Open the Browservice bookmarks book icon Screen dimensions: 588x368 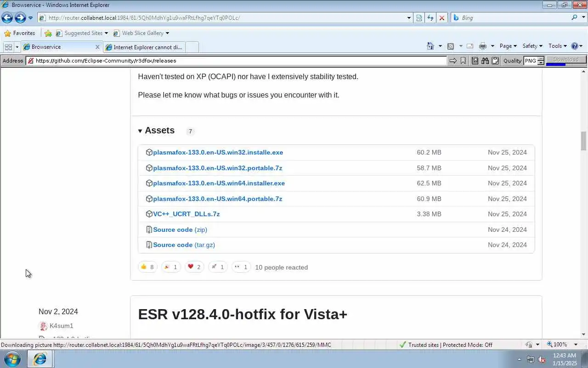pyautogui.click(x=475, y=61)
